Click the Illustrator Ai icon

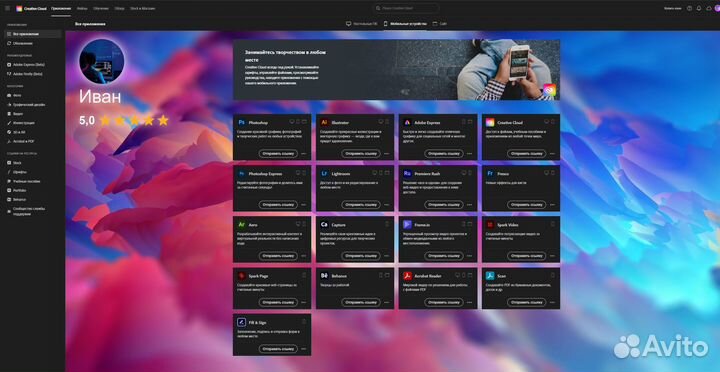pyautogui.click(x=324, y=123)
